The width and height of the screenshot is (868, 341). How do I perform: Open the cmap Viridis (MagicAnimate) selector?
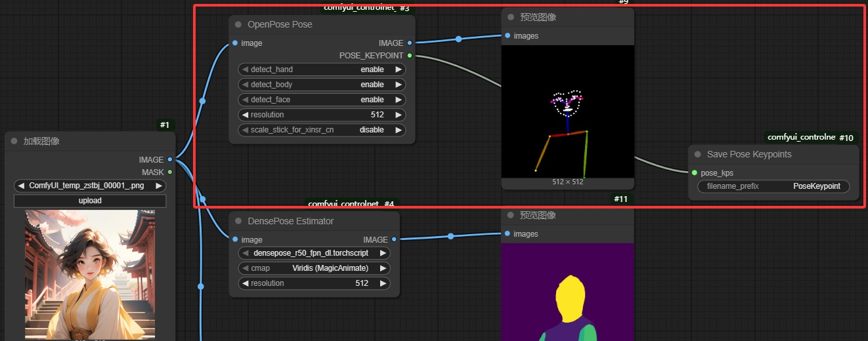click(x=314, y=268)
